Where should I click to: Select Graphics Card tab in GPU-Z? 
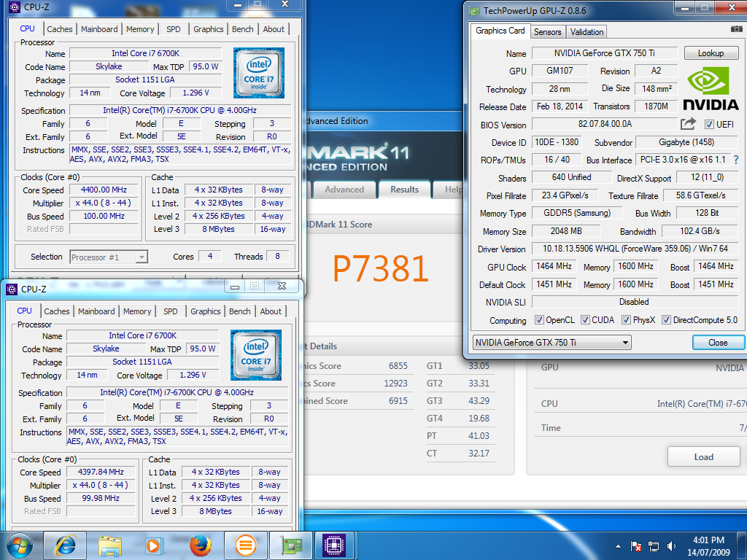point(500,31)
